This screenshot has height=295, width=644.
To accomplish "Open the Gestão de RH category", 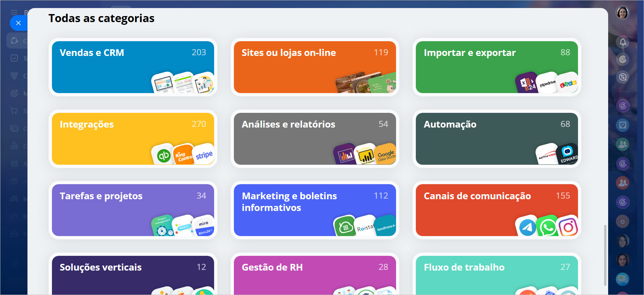I will [315, 275].
